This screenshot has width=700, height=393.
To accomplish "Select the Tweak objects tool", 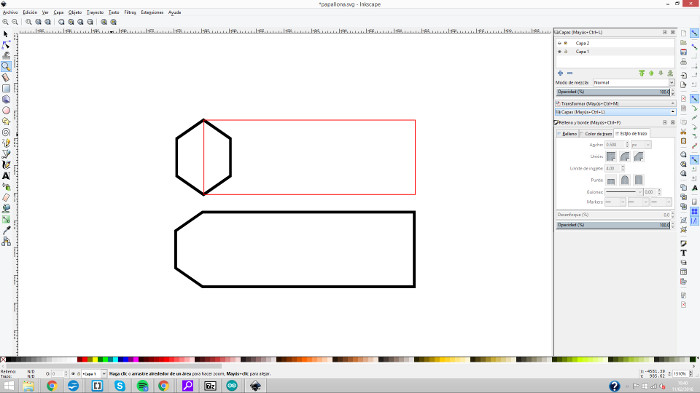I will coord(6,56).
